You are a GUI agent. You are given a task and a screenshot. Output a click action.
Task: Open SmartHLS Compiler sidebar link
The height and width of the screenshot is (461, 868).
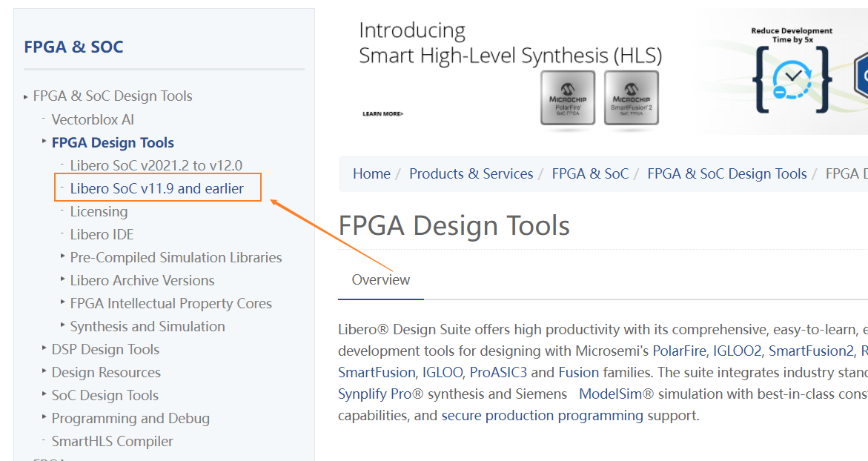[112, 441]
